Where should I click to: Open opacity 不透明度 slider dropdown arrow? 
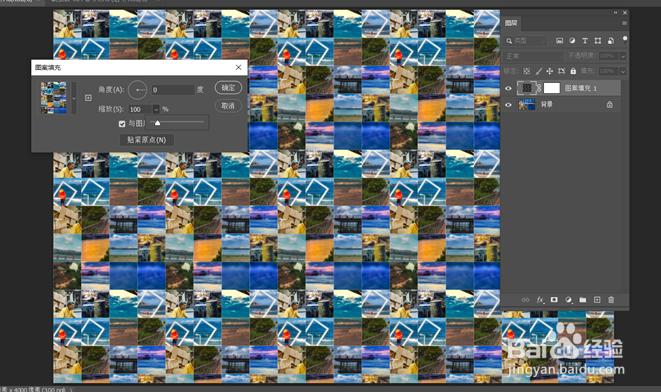click(623, 56)
